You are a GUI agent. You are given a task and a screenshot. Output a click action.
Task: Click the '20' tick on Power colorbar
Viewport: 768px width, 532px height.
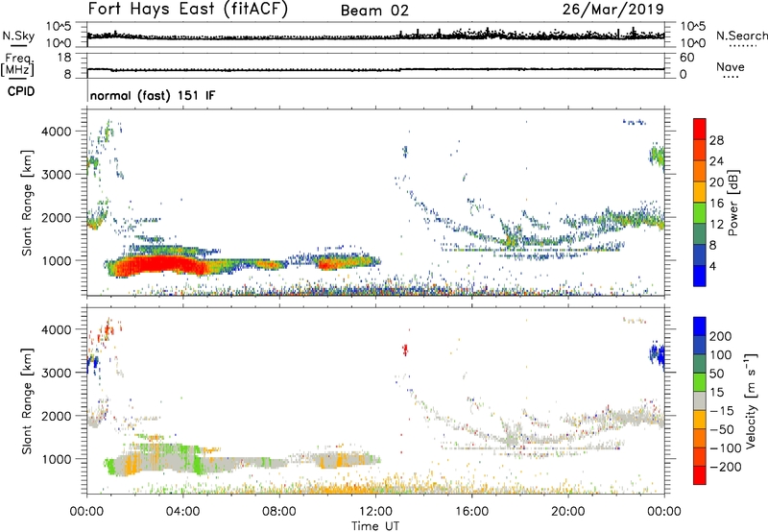[x=716, y=182]
